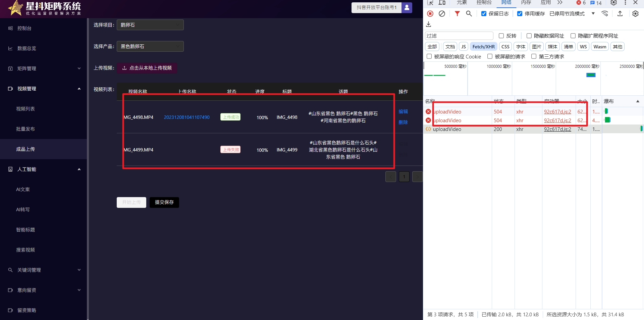The height and width of the screenshot is (320, 644).
Task: Collapse the 视频管理 sidebar menu chevron
Action: point(79,89)
